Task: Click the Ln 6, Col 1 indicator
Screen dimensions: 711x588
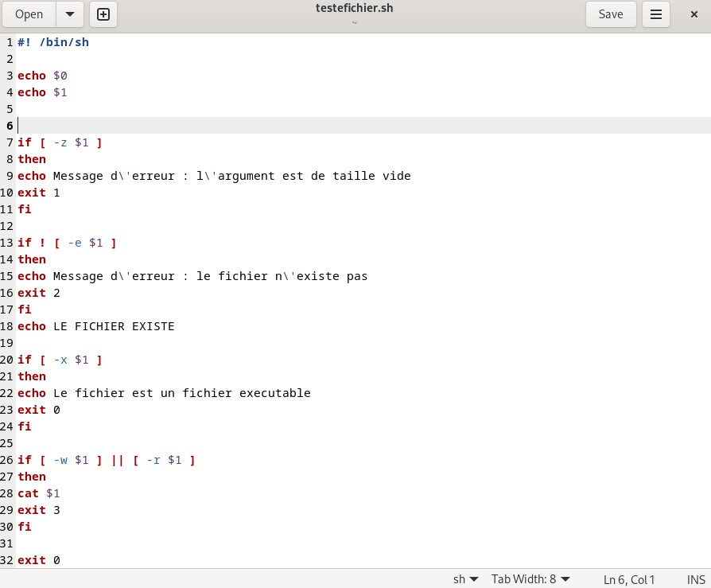Action: (x=629, y=579)
